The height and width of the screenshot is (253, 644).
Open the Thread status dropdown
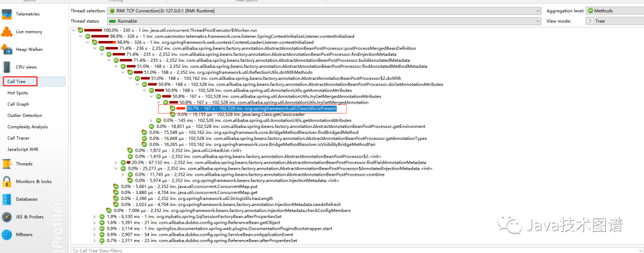pos(324,21)
